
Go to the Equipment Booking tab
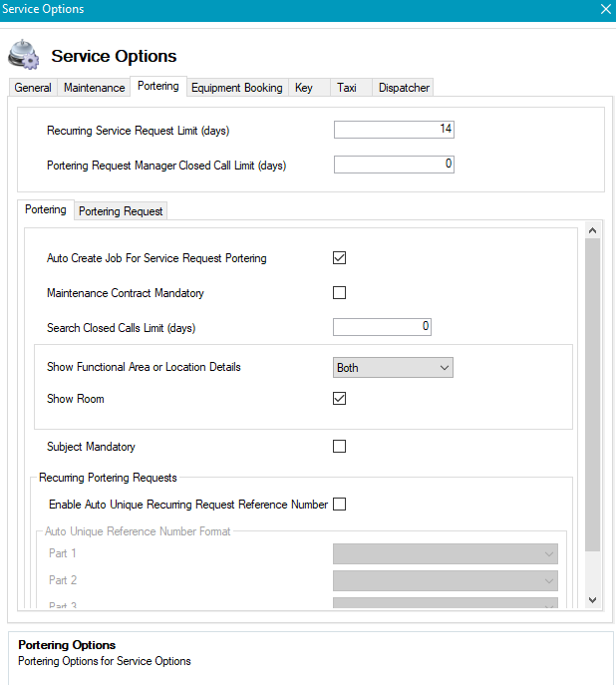[236, 88]
